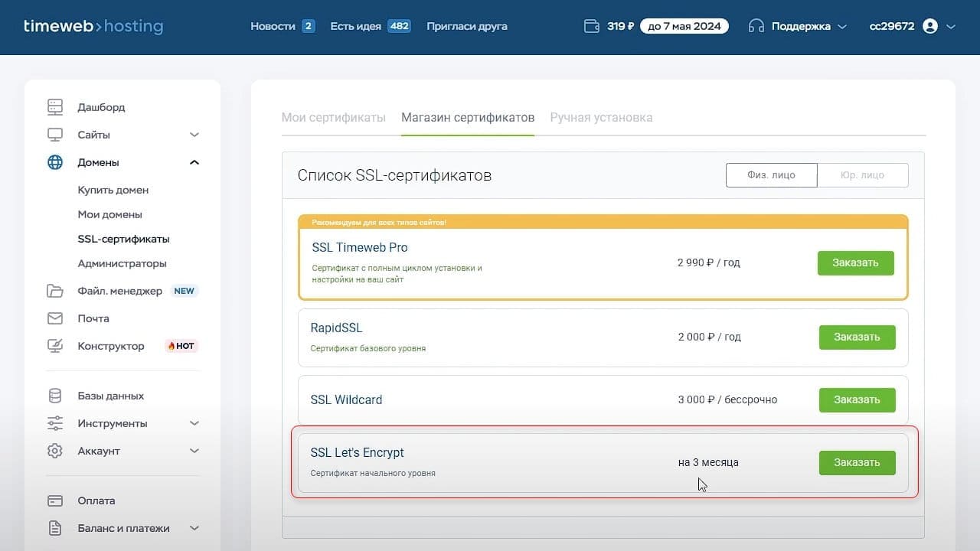Click the cc29672 account name

892,26
